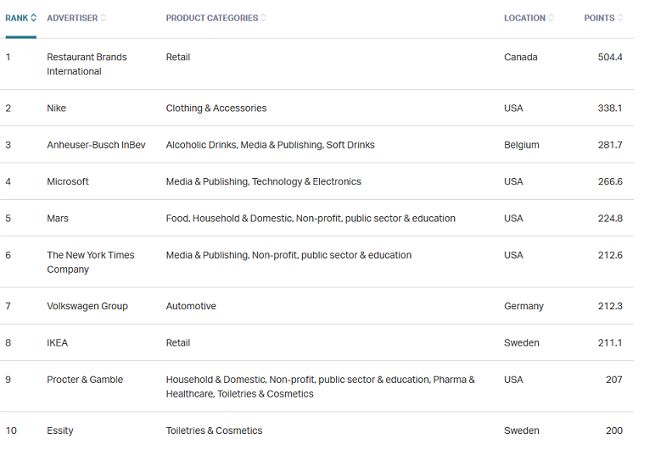Click the Points column sort arrows

[x=621, y=18]
